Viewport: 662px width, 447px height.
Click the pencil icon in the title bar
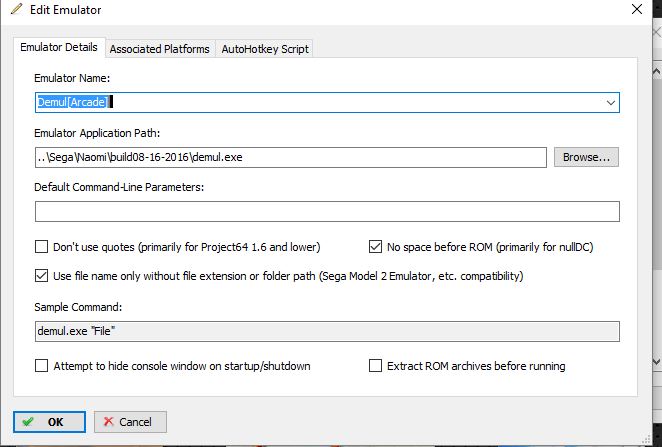[14, 10]
